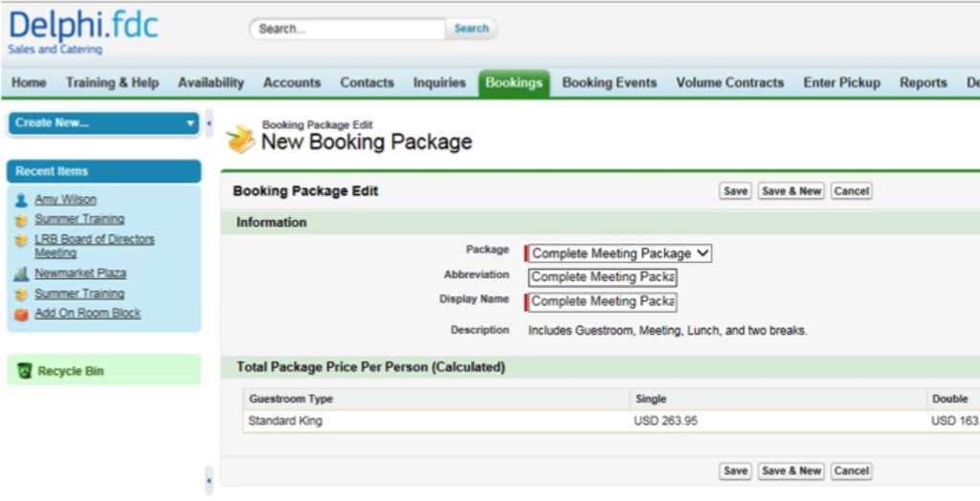Click into the Abbreviation text field

tap(603, 277)
